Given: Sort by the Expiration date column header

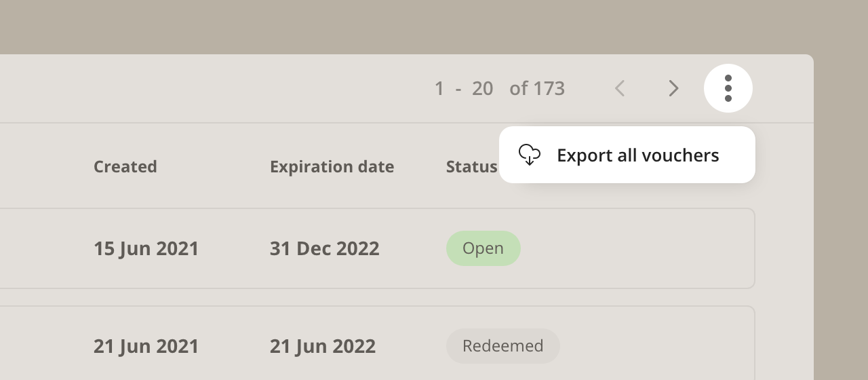Looking at the screenshot, I should pos(332,166).
